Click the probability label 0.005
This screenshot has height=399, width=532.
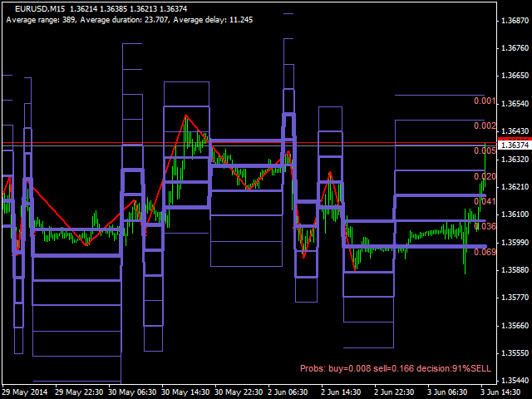(485, 151)
